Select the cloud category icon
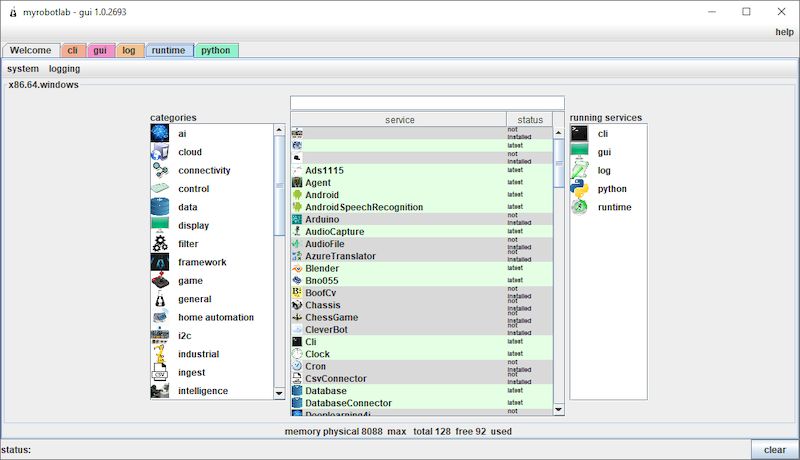800x460 pixels. coord(160,152)
